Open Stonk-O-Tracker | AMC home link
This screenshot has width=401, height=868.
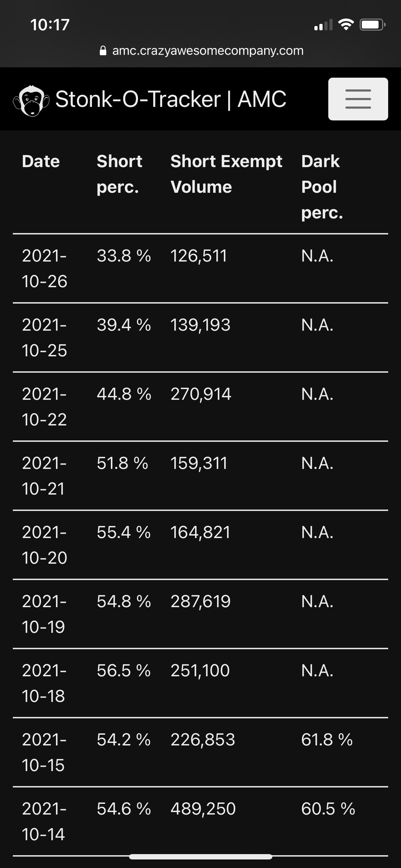pyautogui.click(x=171, y=99)
